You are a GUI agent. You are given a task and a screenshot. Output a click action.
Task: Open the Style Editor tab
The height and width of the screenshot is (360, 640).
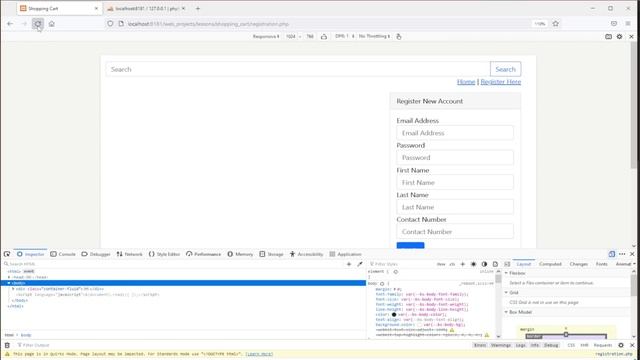[164, 254]
